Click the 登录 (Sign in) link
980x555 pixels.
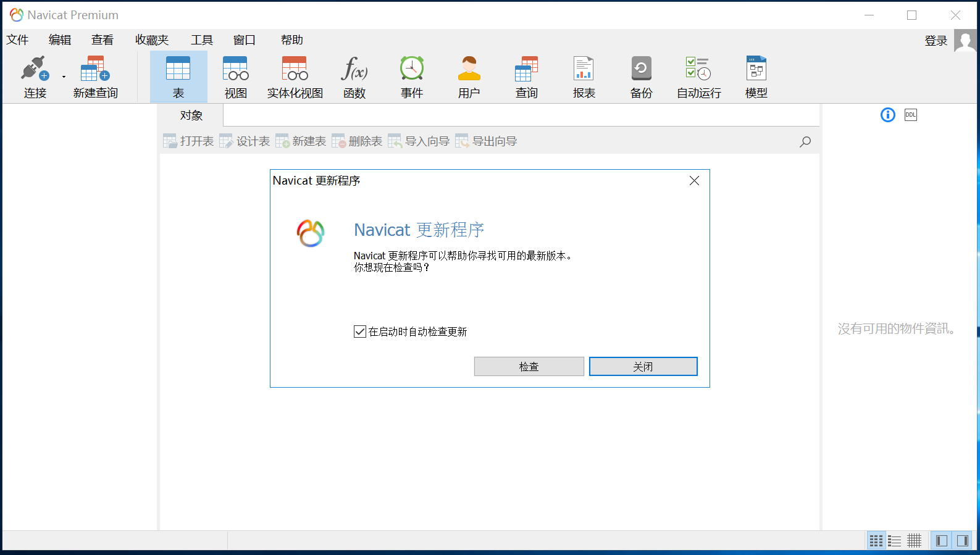pyautogui.click(x=936, y=41)
